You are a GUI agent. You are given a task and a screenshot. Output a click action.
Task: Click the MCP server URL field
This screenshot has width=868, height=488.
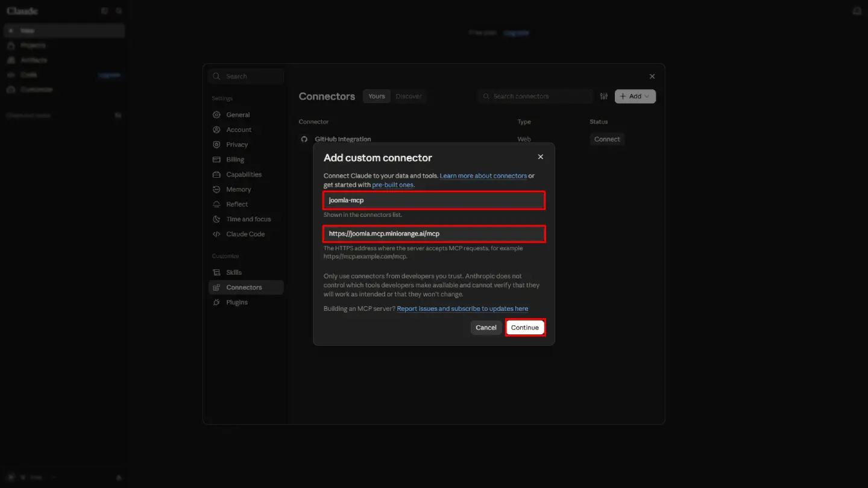(434, 234)
